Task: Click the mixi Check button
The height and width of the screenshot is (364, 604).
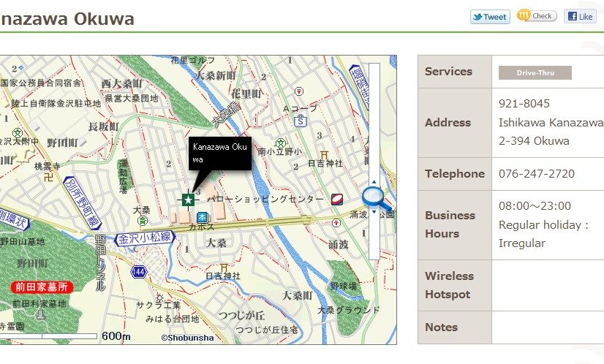Action: 537,15
